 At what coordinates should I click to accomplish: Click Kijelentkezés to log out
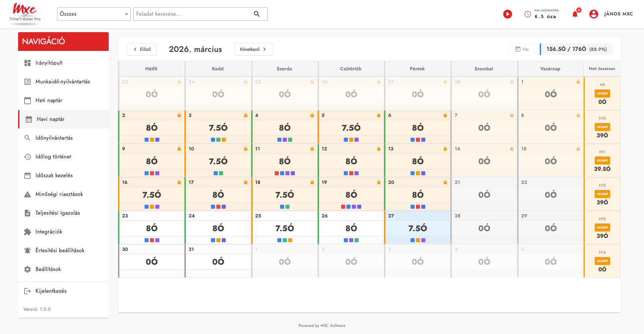tap(51, 291)
